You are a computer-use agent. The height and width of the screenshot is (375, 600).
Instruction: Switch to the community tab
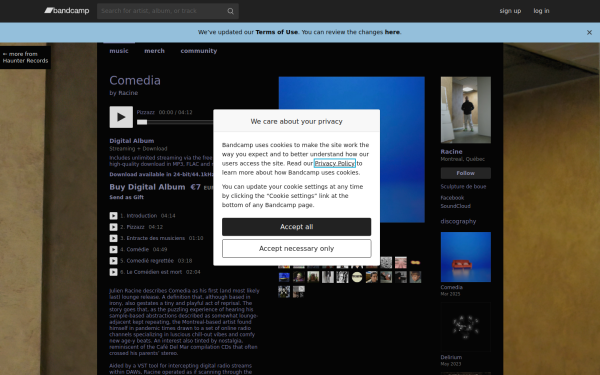pos(199,51)
